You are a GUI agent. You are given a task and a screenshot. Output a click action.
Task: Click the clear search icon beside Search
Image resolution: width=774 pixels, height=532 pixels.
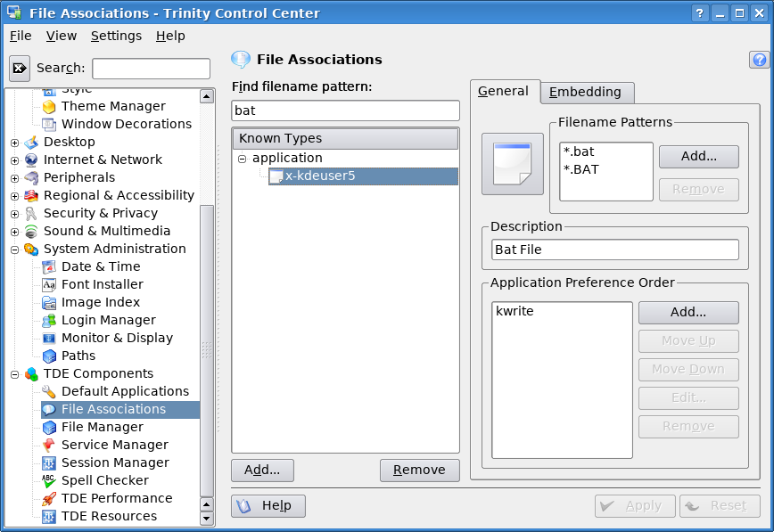[20, 68]
